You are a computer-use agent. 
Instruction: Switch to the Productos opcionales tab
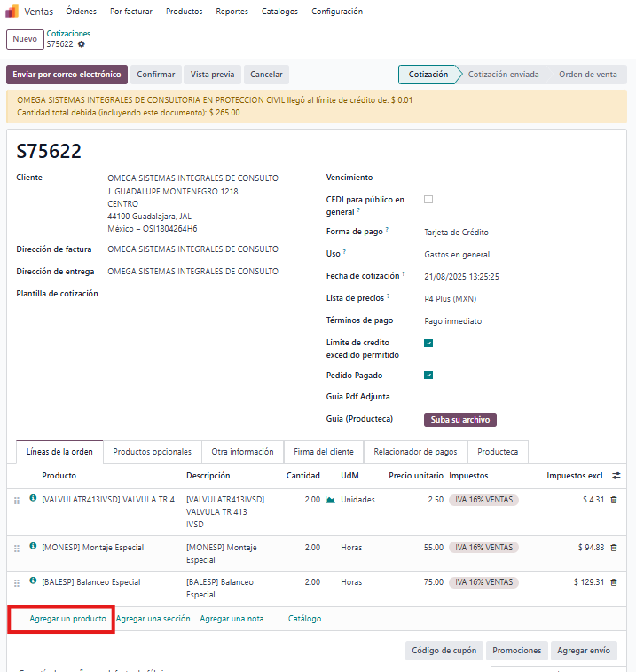click(x=152, y=452)
